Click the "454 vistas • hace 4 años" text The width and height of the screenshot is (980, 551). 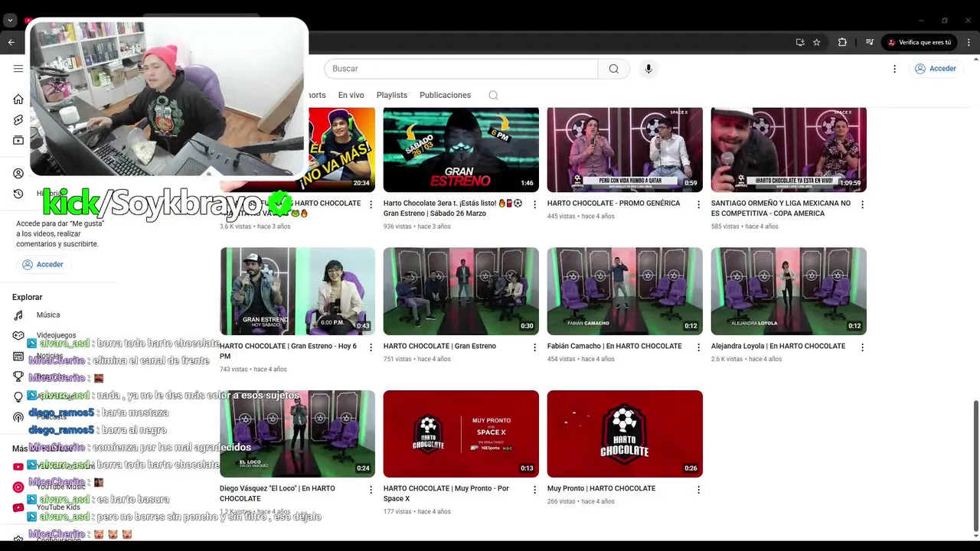point(583,359)
